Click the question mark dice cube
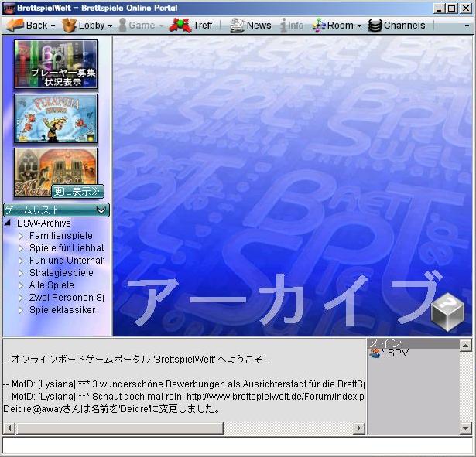The image size is (476, 457). coord(447,312)
